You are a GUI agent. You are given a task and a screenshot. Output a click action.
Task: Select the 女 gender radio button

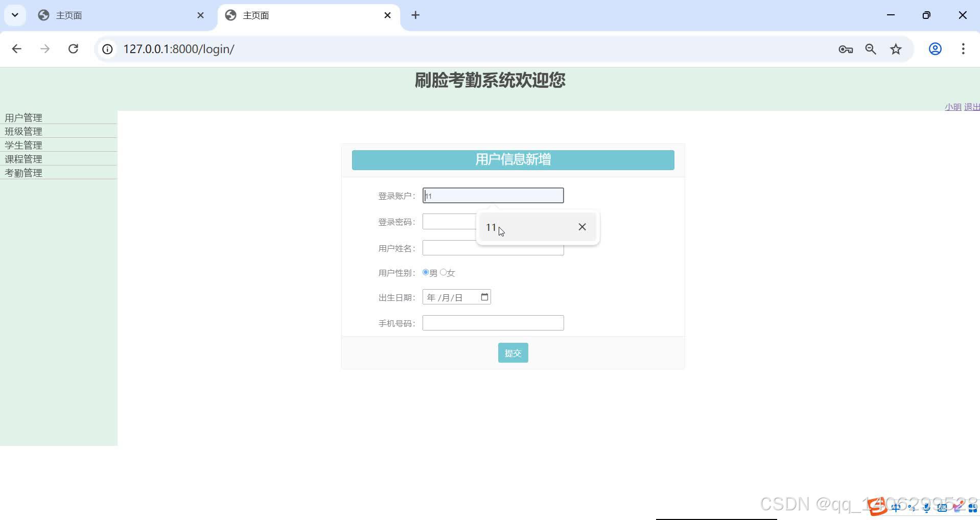(443, 272)
